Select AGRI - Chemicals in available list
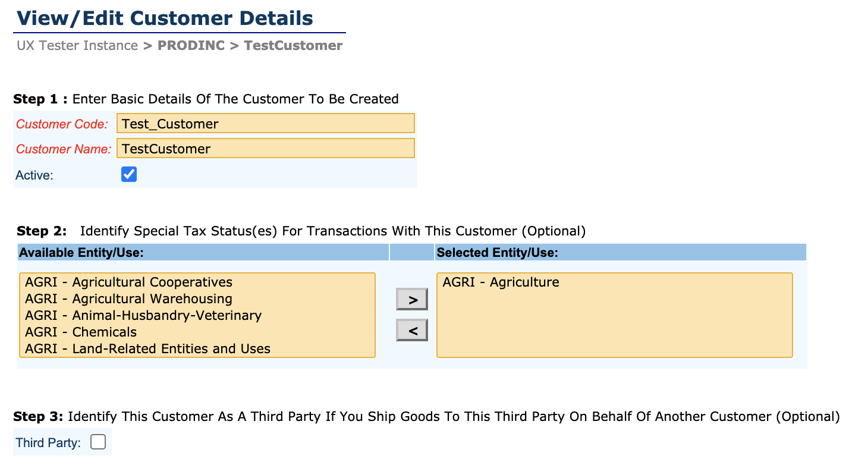 [x=81, y=332]
